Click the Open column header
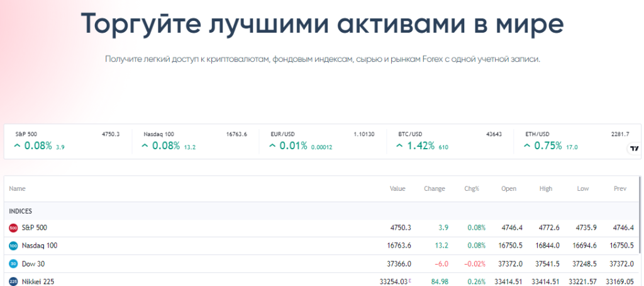The width and height of the screenshot is (644, 286). [509, 189]
